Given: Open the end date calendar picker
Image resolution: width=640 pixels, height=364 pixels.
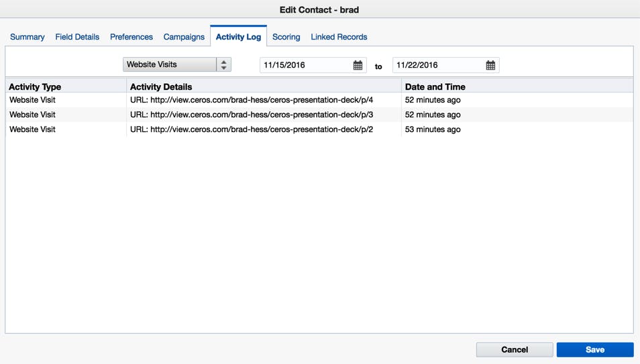Looking at the screenshot, I should (x=490, y=65).
